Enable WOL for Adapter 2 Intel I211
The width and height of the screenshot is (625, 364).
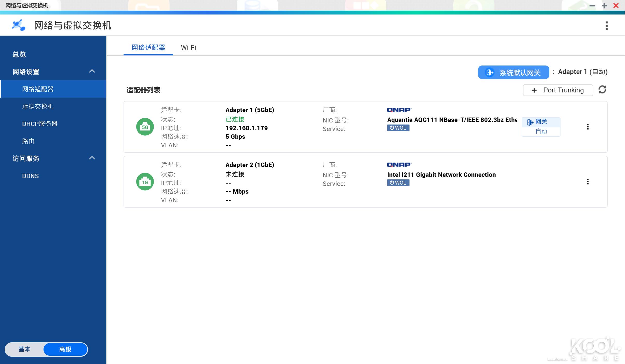pyautogui.click(x=398, y=183)
